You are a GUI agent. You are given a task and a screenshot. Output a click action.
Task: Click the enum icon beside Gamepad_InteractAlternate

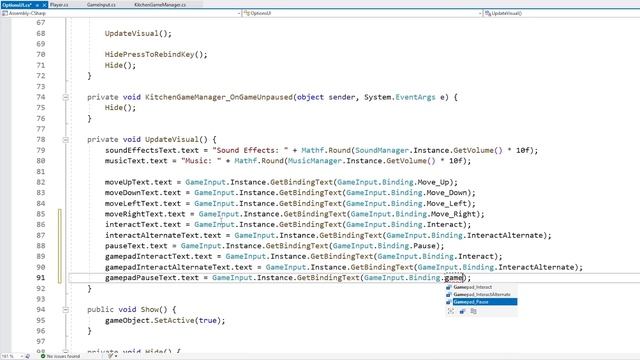coord(449,294)
